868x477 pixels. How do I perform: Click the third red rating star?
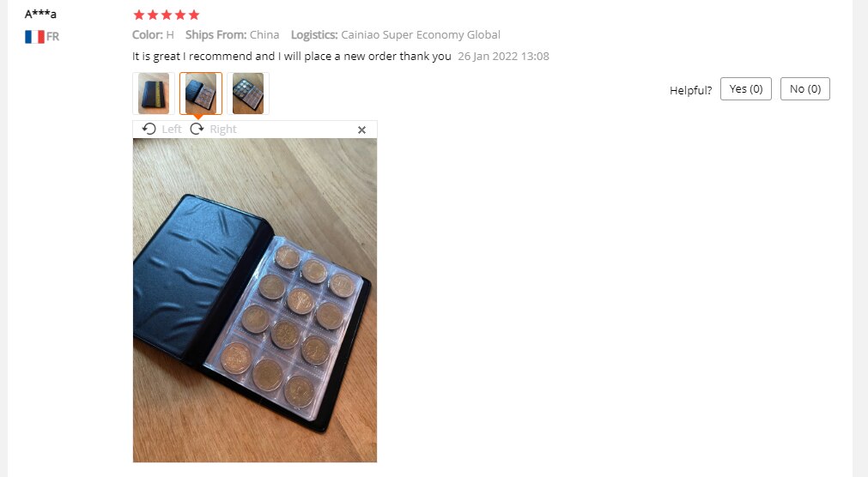coord(167,15)
